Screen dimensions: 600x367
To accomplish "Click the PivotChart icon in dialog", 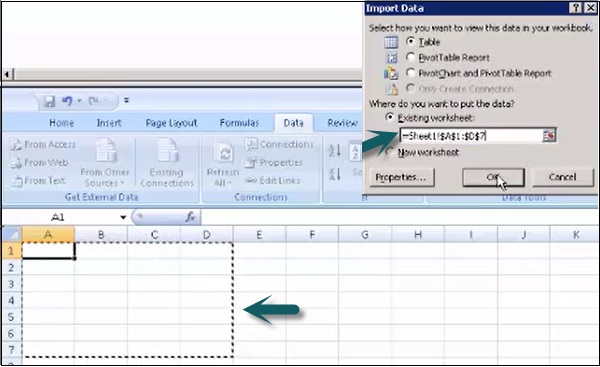I will click(x=391, y=73).
